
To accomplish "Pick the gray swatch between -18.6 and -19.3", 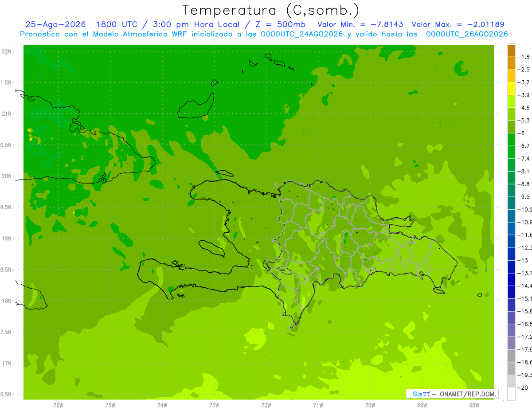I will point(511,369).
